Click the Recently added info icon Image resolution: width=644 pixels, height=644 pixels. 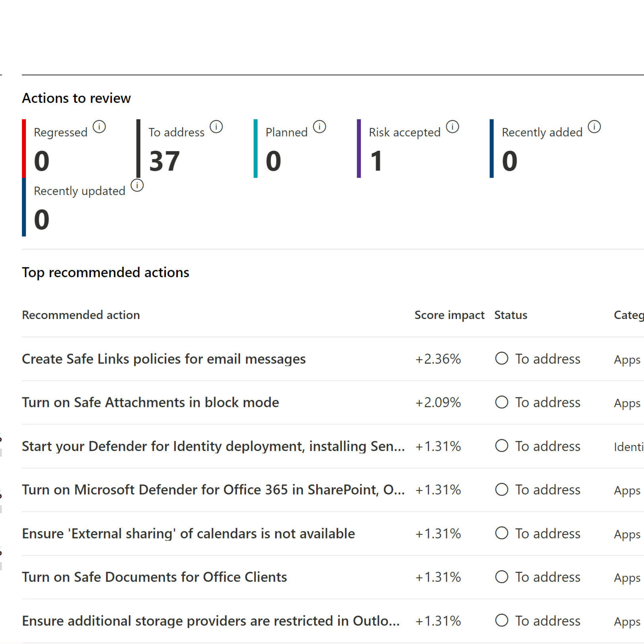(x=594, y=127)
